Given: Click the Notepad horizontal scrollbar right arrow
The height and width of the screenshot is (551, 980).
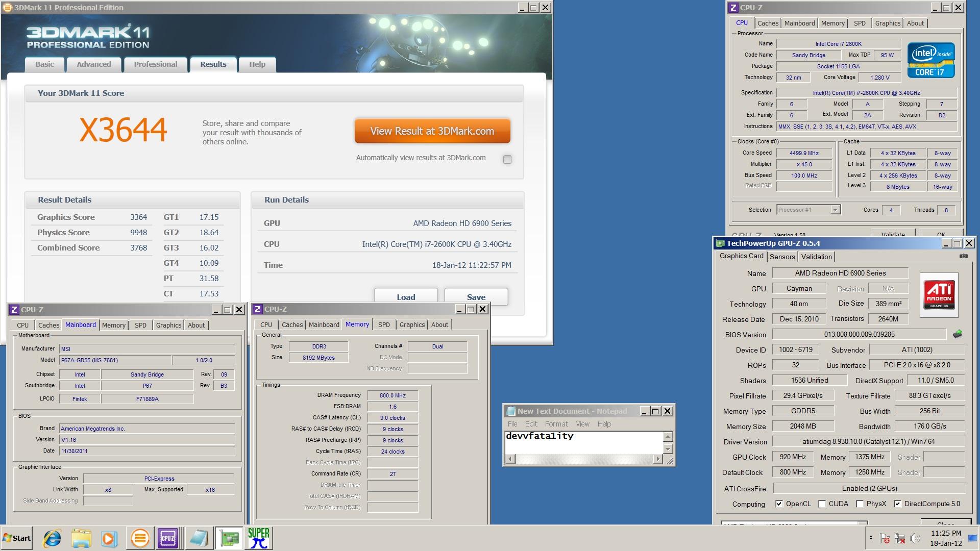Looking at the screenshot, I should [657, 459].
